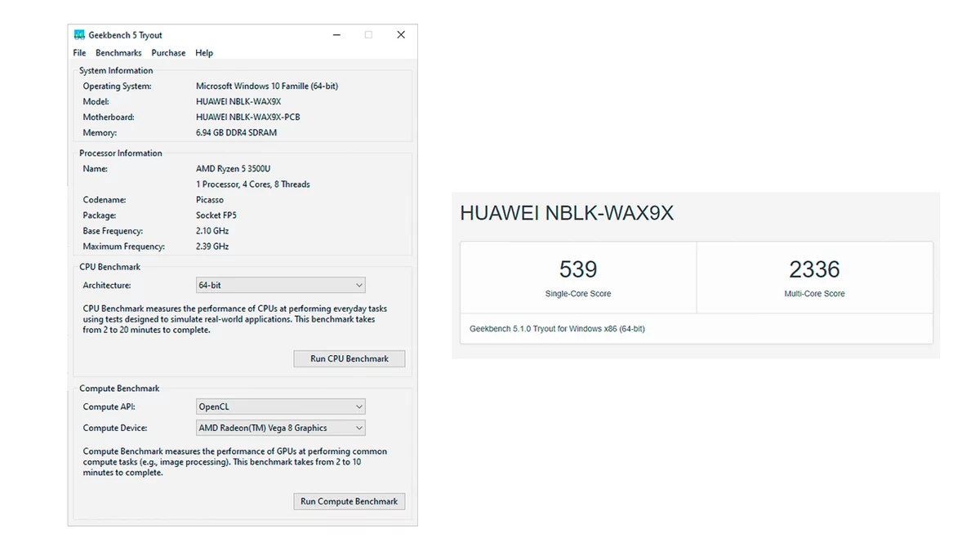Click the 'Architecture:' label
980x551 pixels.
click(107, 286)
